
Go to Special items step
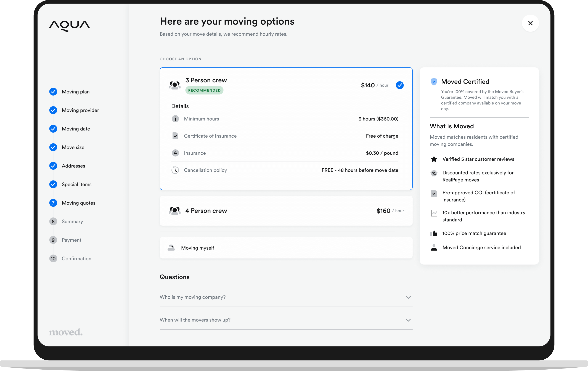77,185
